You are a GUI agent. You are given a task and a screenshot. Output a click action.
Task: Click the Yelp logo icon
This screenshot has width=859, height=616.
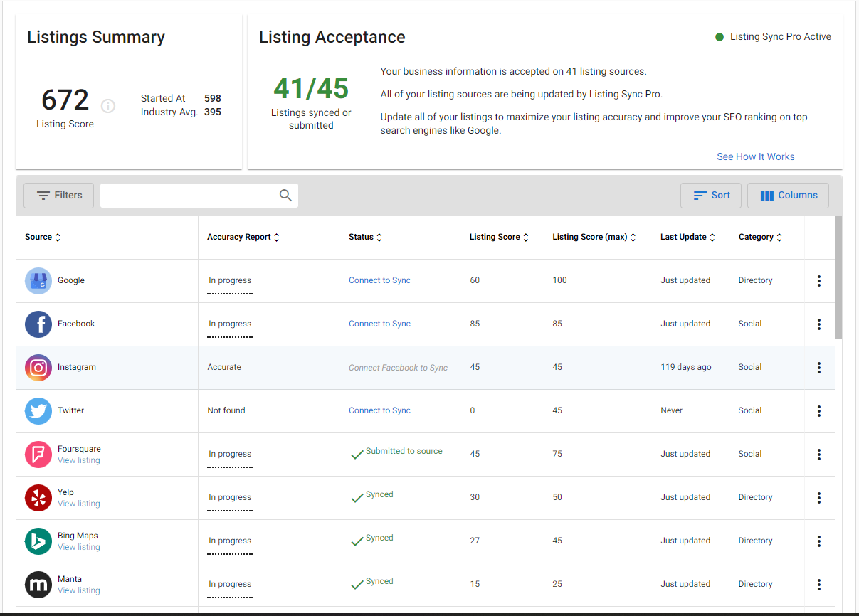[x=38, y=498]
